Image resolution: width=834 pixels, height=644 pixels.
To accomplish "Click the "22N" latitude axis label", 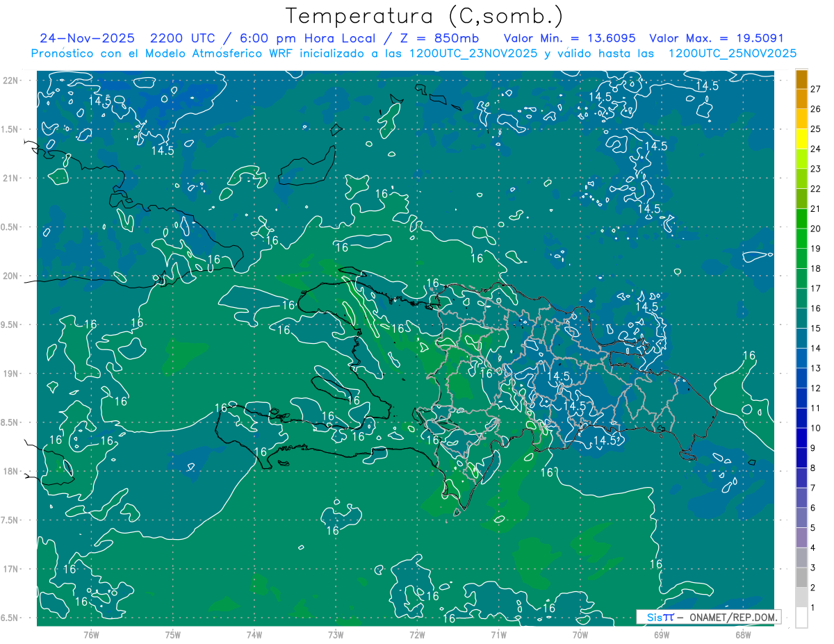I will point(11,81).
